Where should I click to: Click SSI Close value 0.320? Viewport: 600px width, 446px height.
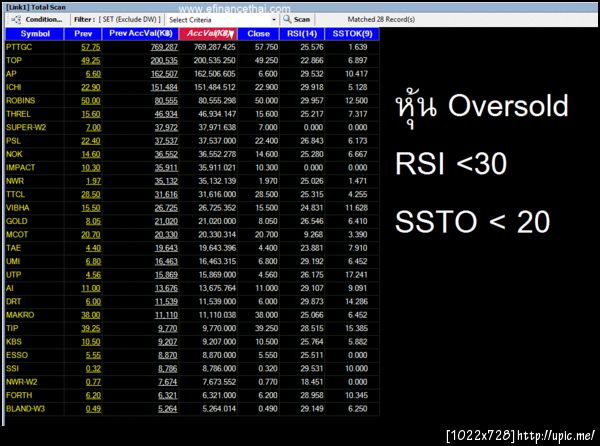[x=268, y=368]
